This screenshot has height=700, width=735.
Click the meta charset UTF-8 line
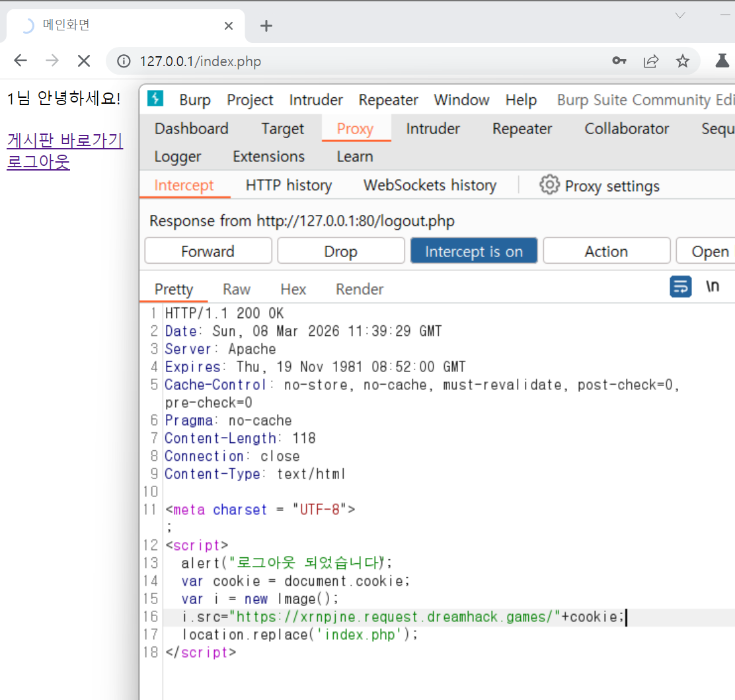pyautogui.click(x=260, y=509)
